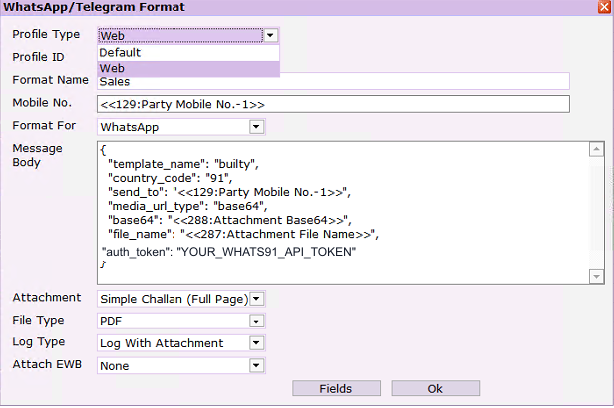Select Default in Profile Type list
The height and width of the screenshot is (408, 614).
click(188, 52)
